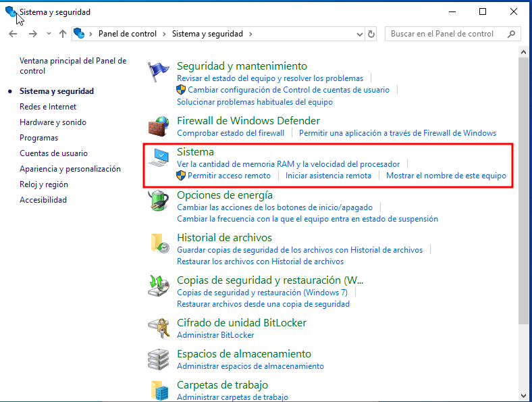Open the Espacios de almacenamiento drives icon

(x=159, y=359)
